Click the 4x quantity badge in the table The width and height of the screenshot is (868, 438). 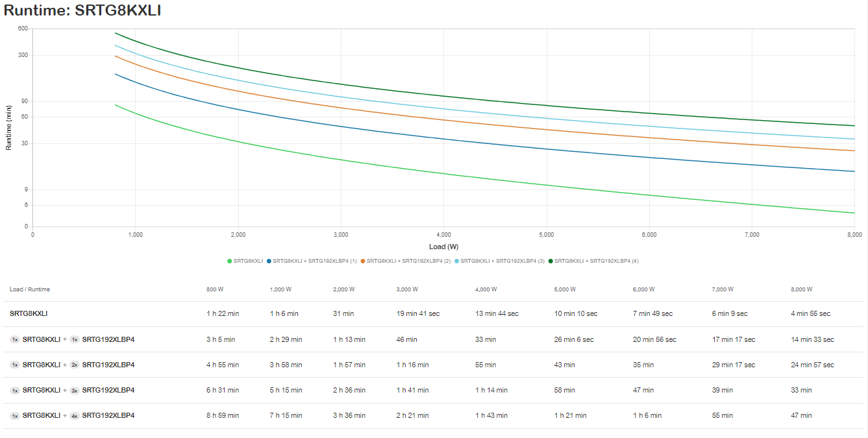pyautogui.click(x=75, y=415)
